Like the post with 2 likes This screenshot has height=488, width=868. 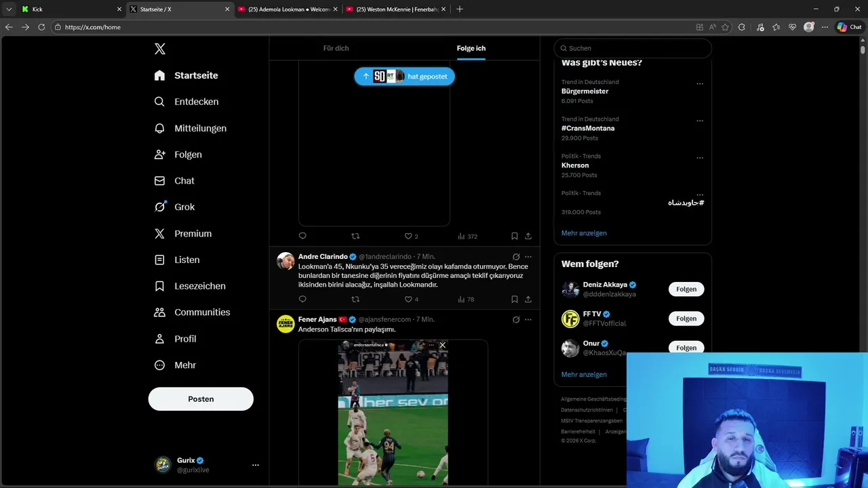[411, 236]
